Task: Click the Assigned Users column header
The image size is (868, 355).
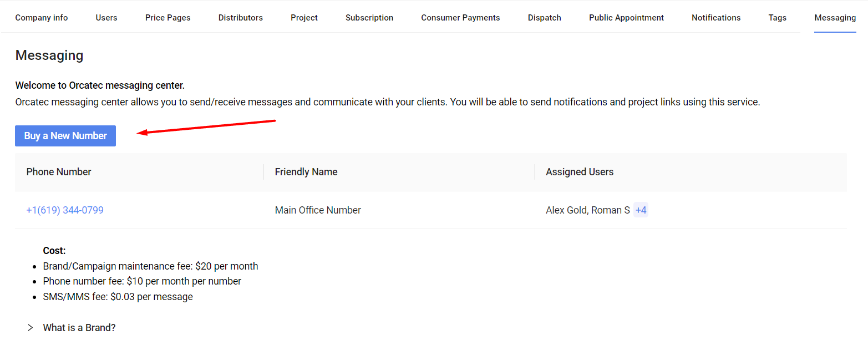Action: click(580, 172)
